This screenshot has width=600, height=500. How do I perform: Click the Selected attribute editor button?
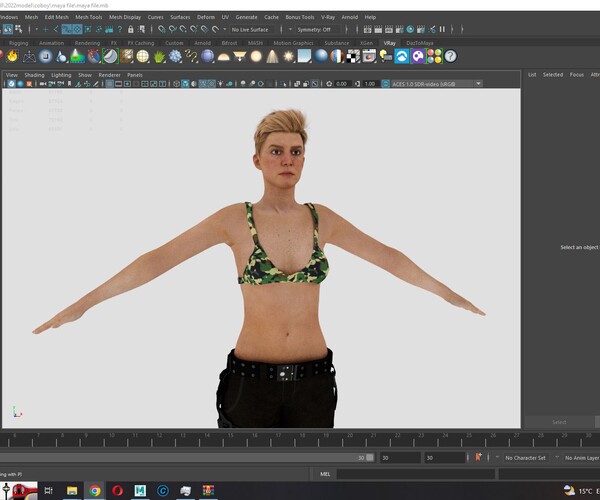[553, 75]
